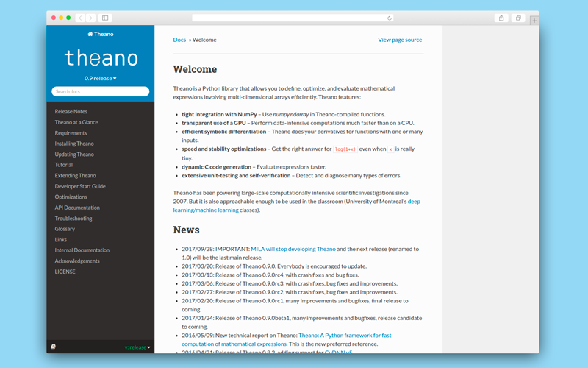Open API Documentation
Viewport: 588px width, 368px height.
pyautogui.click(x=77, y=208)
